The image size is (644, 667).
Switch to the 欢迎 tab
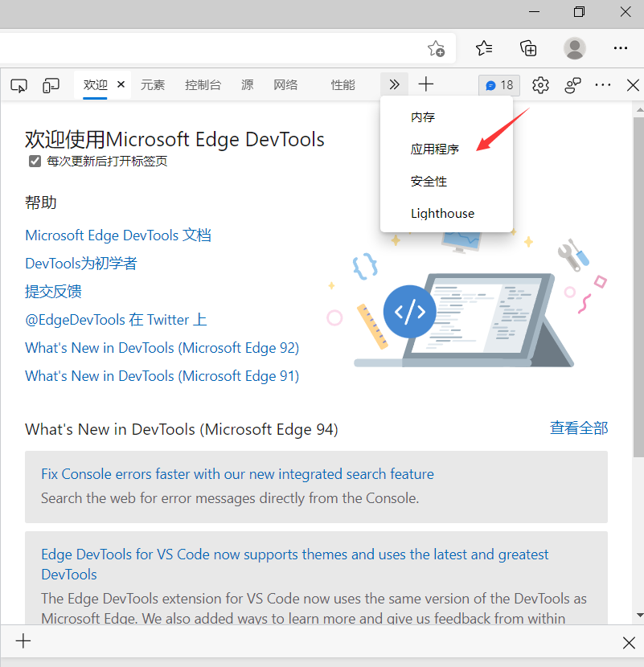point(95,85)
